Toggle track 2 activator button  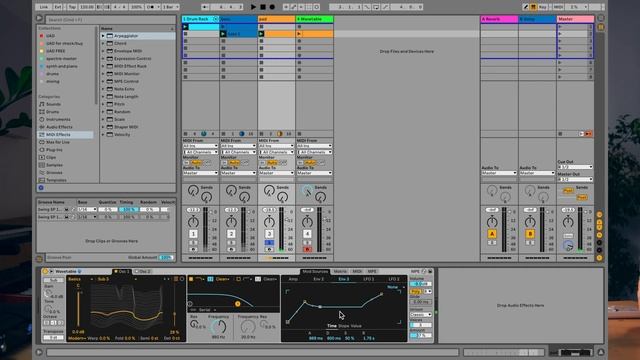[x=231, y=234]
